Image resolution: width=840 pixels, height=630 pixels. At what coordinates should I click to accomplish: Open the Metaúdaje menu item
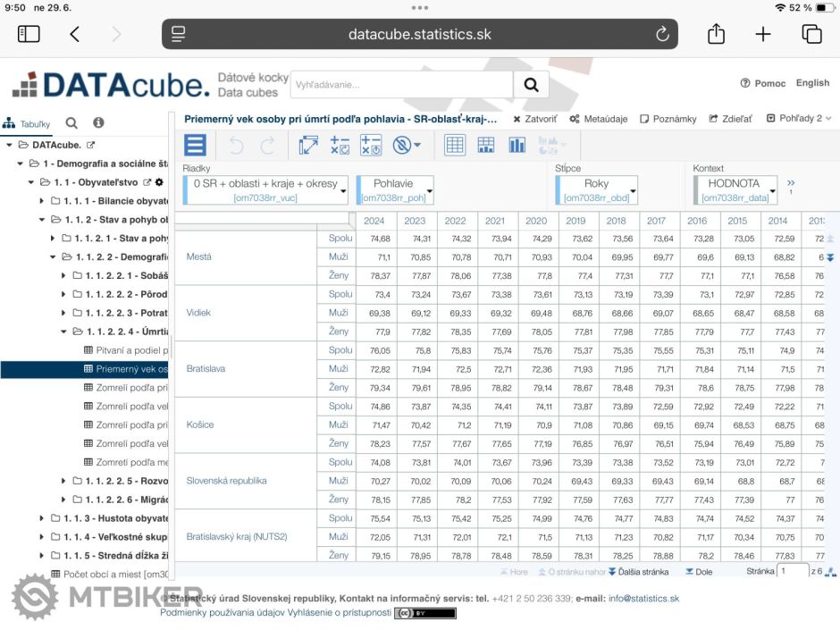(599, 119)
